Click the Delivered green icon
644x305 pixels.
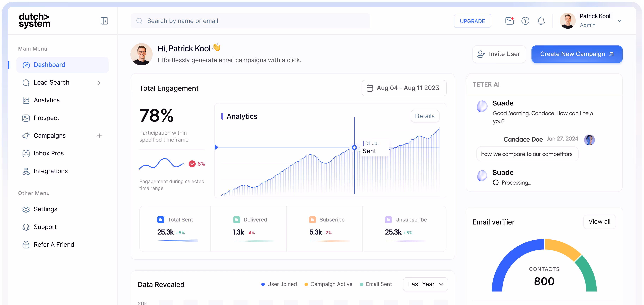pos(237,220)
